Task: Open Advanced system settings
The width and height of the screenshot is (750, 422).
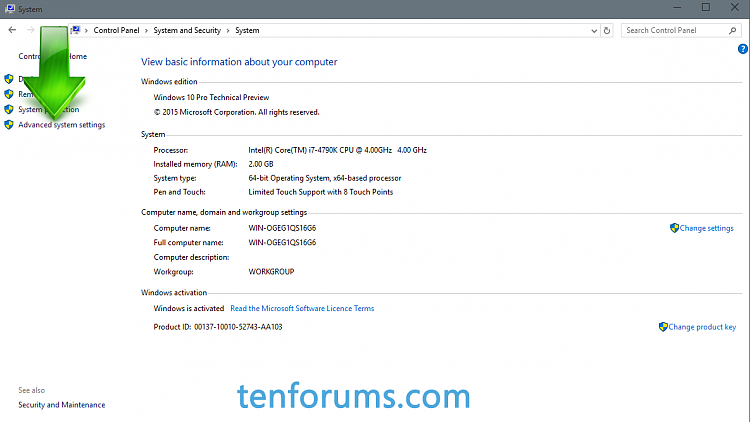Action: coord(62,125)
